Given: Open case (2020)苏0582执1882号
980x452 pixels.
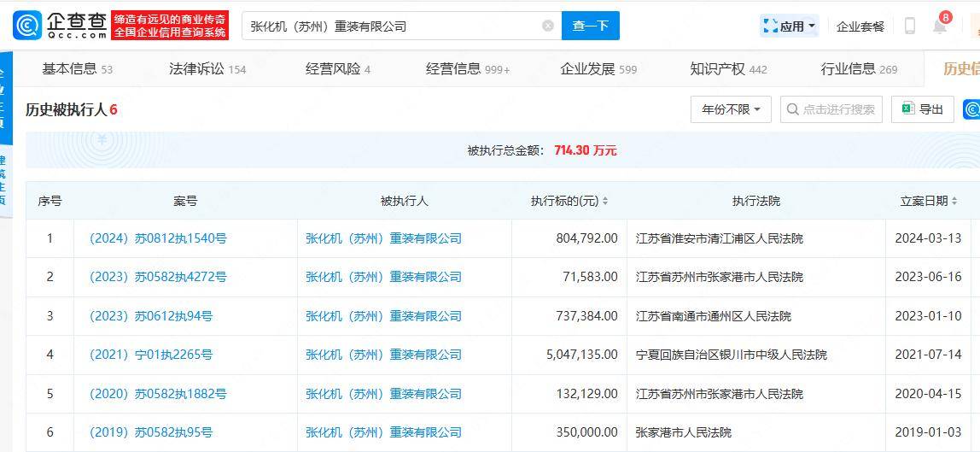Looking at the screenshot, I should tap(158, 394).
